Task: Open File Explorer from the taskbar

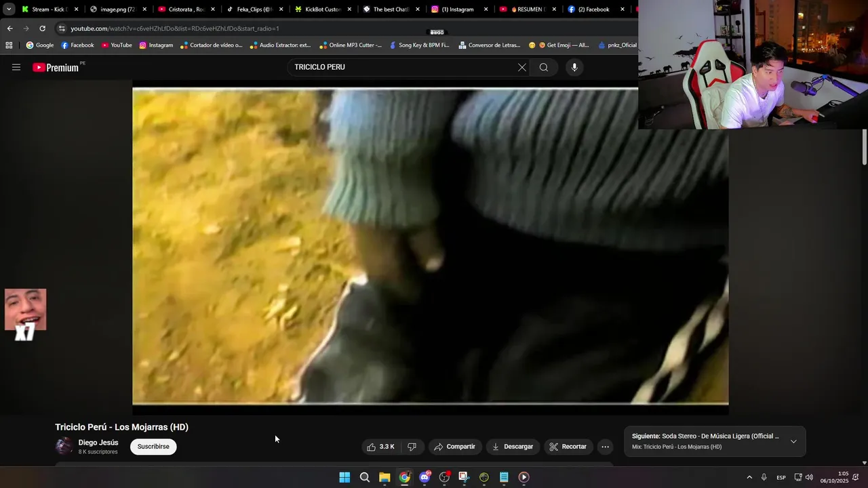Action: (x=384, y=477)
